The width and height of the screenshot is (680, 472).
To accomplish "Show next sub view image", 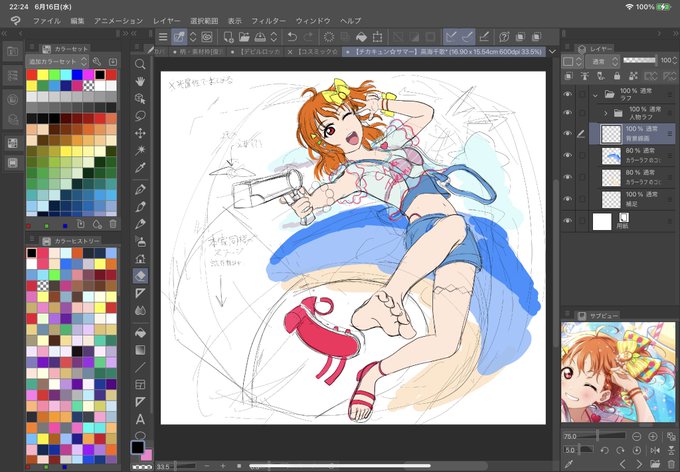I will pos(639,465).
